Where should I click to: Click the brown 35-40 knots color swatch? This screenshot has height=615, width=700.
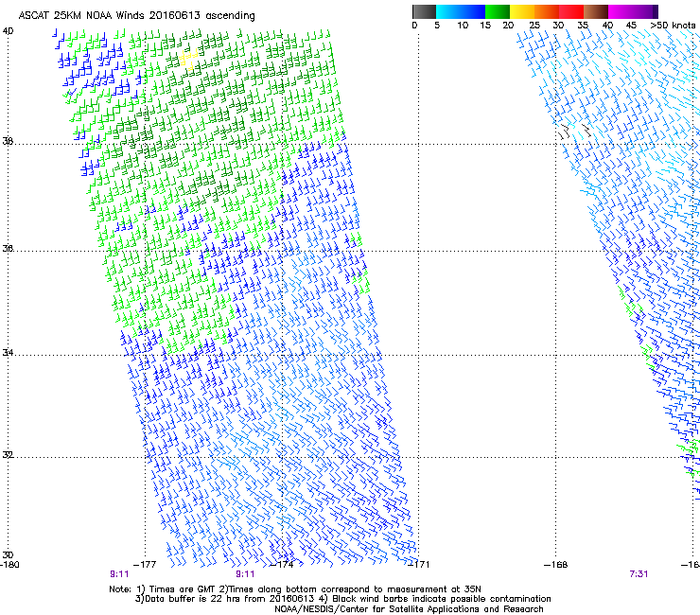pos(596,11)
